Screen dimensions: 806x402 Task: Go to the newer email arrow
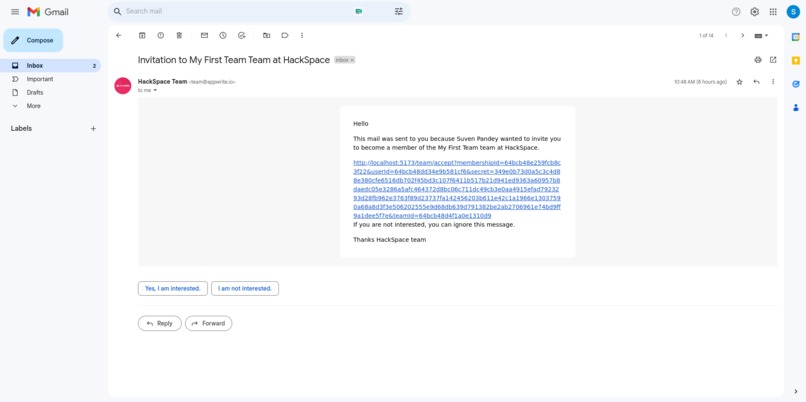point(726,35)
